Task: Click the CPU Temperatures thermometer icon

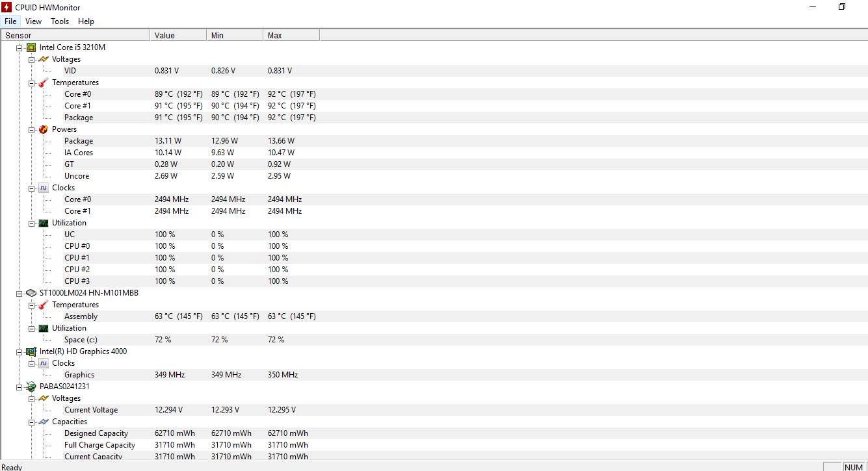Action: (x=44, y=83)
